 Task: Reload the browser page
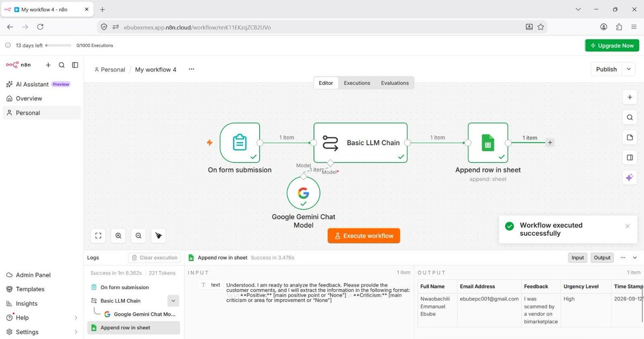tap(40, 27)
